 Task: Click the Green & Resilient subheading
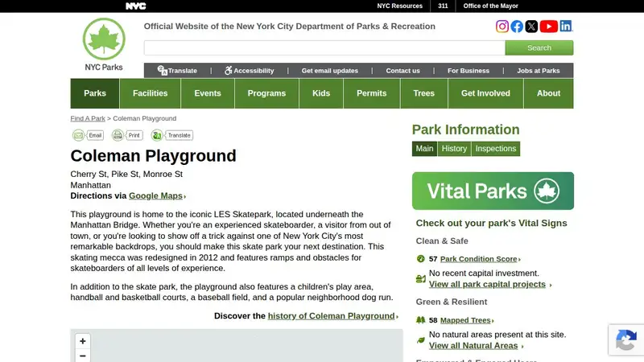[x=452, y=302]
